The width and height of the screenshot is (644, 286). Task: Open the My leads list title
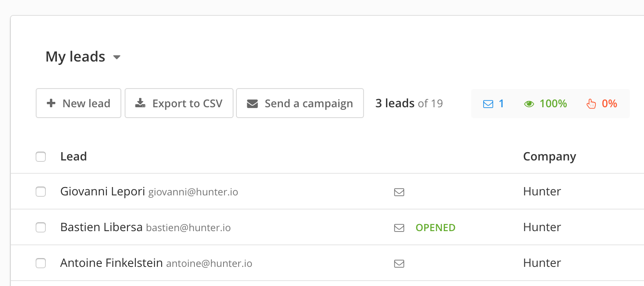tap(75, 57)
